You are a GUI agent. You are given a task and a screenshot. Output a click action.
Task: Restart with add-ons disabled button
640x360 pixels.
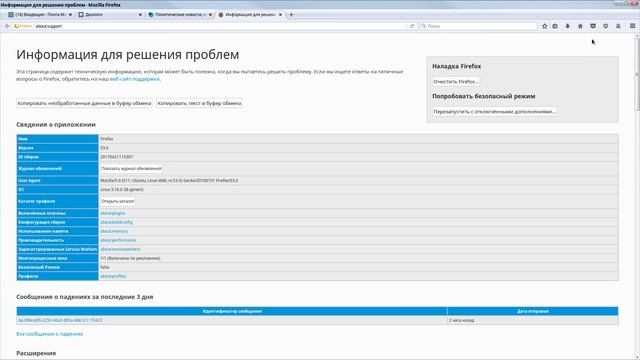pos(494,111)
